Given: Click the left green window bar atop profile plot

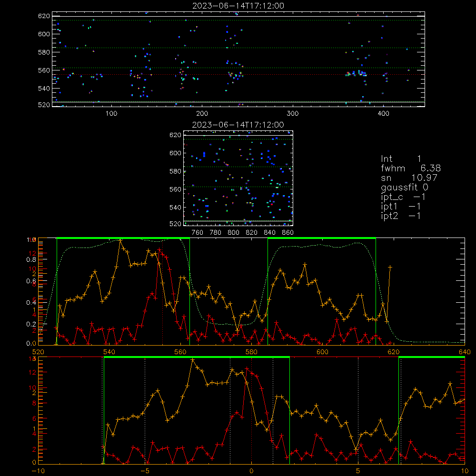Looking at the screenshot, I should pyautogui.click(x=123, y=238).
